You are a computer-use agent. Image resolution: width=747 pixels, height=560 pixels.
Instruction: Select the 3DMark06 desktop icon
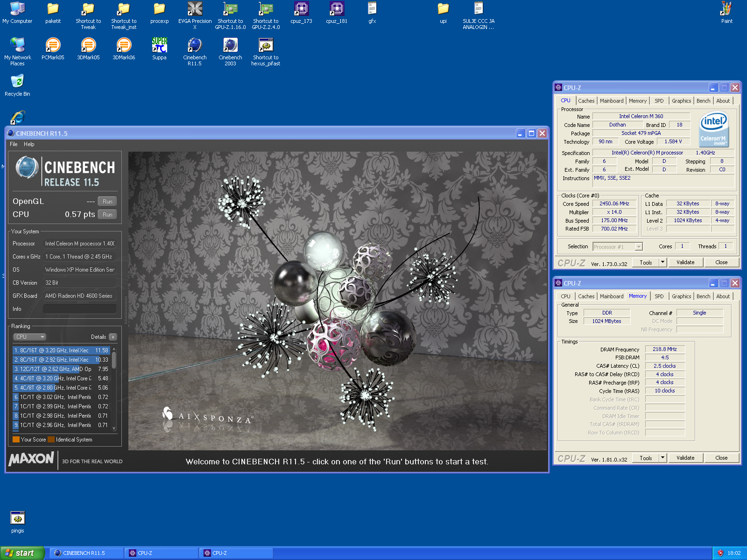tap(124, 49)
